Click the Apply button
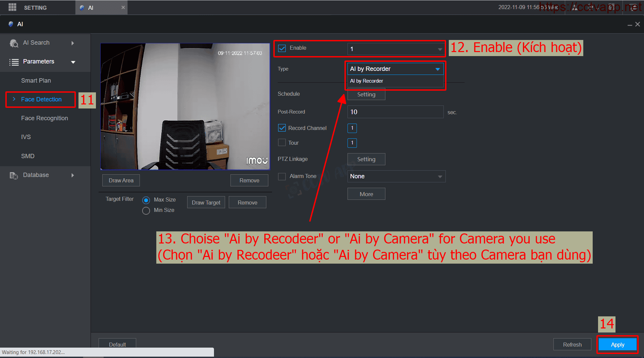This screenshot has height=358, width=644. click(617, 345)
